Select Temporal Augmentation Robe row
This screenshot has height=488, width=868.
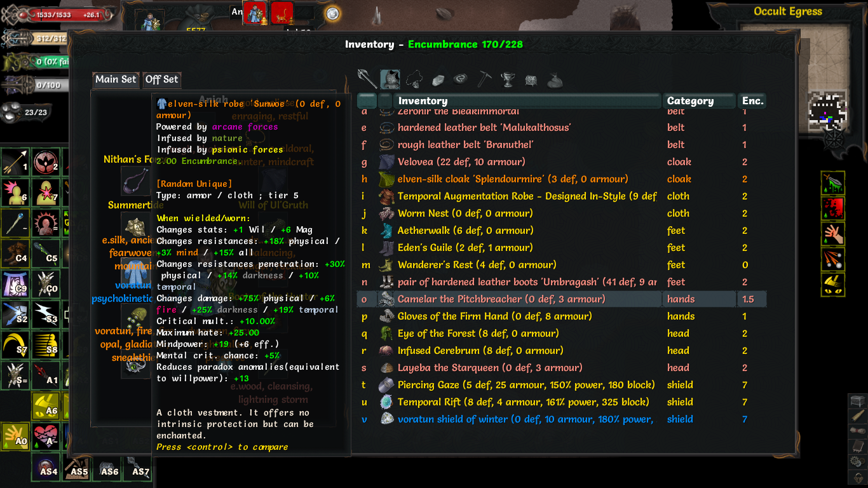(562, 196)
